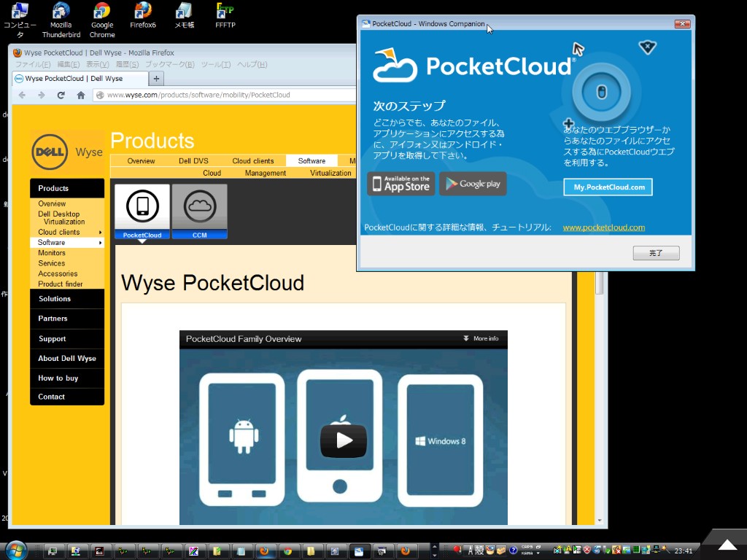Open About Dell Wyse in sidebar
This screenshot has width=747, height=560.
[x=67, y=359]
